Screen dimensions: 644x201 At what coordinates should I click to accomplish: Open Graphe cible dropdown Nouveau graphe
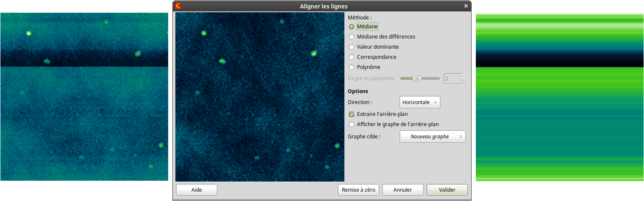pos(433,137)
